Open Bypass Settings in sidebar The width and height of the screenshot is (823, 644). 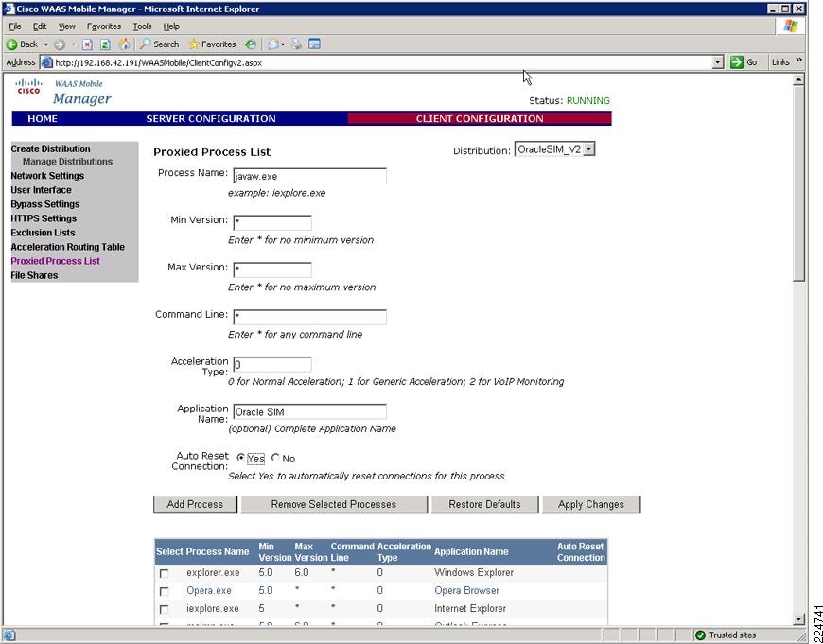point(45,204)
